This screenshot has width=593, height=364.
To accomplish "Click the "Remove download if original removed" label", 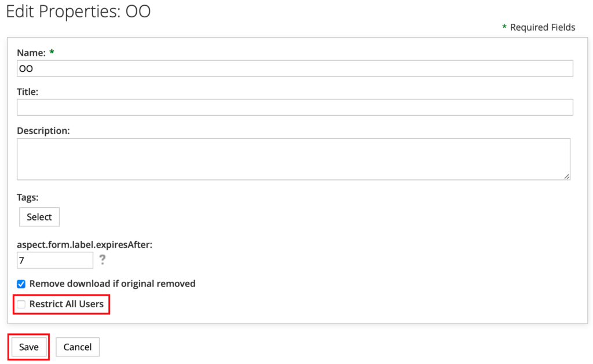I will 112,284.
